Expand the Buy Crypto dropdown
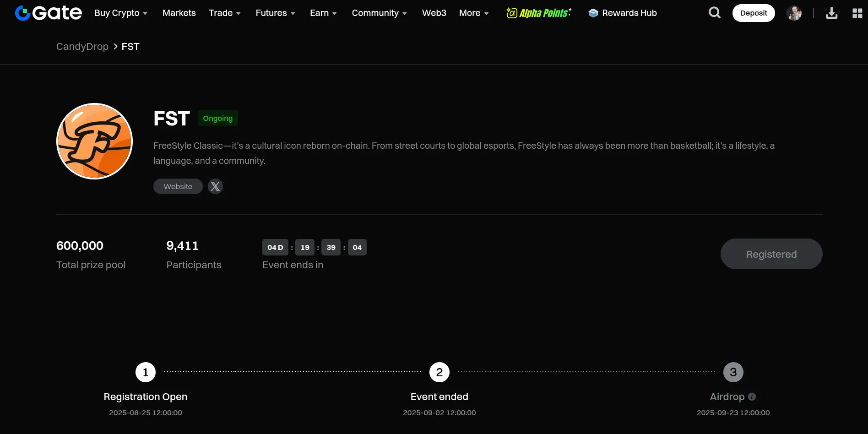The image size is (868, 434). coord(121,13)
